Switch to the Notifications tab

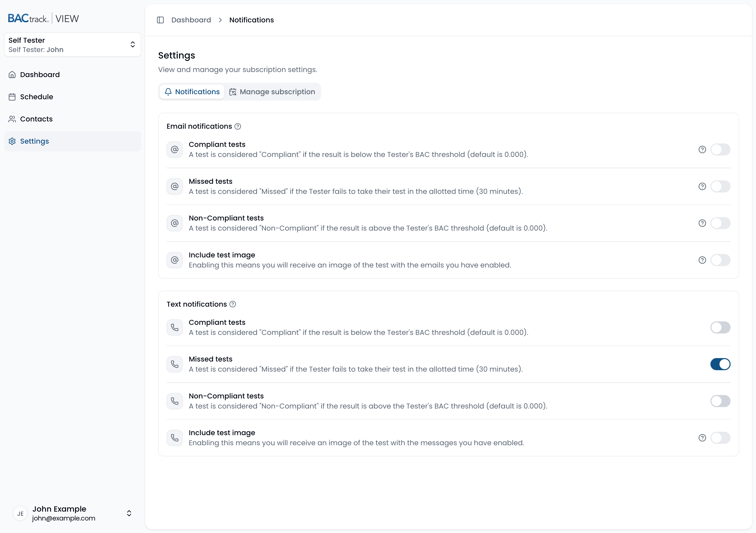(192, 92)
